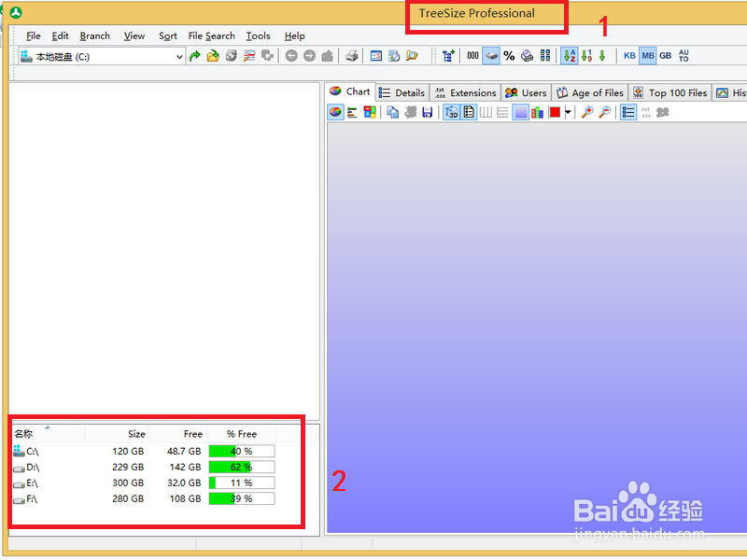Switch to the Details tab

click(402, 92)
